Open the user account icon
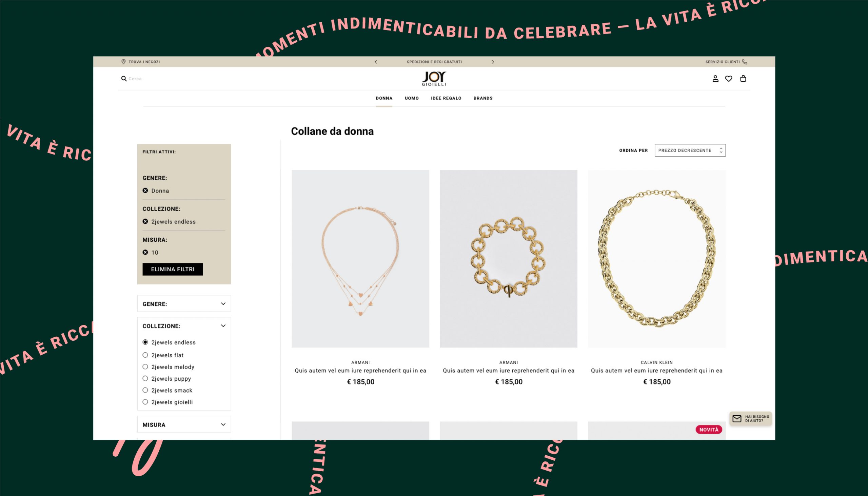Screen dimensions: 868x496 [715, 79]
